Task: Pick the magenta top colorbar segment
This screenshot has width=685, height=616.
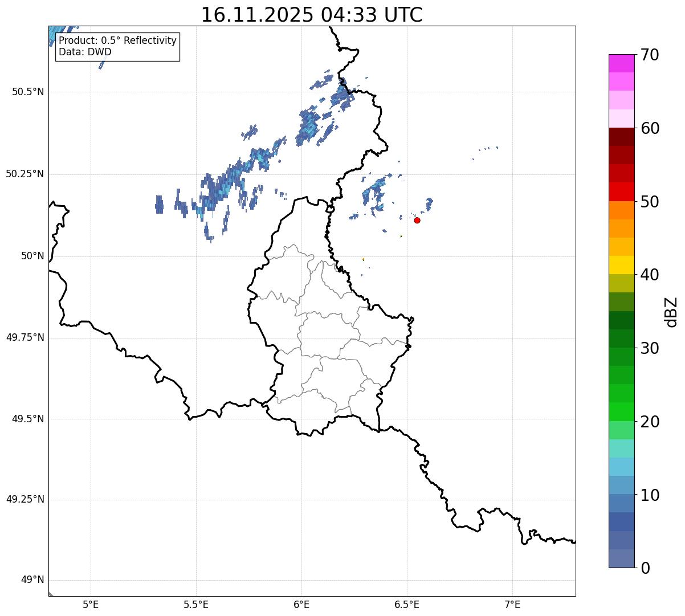Action: click(621, 63)
